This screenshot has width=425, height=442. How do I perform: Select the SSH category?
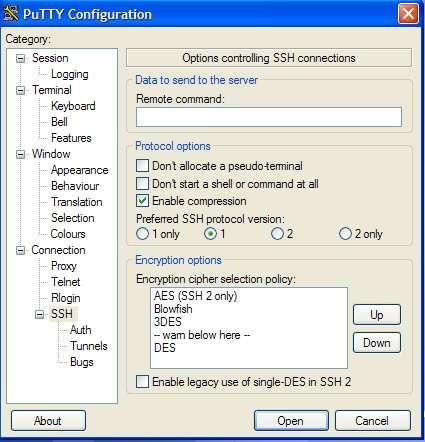[62, 314]
